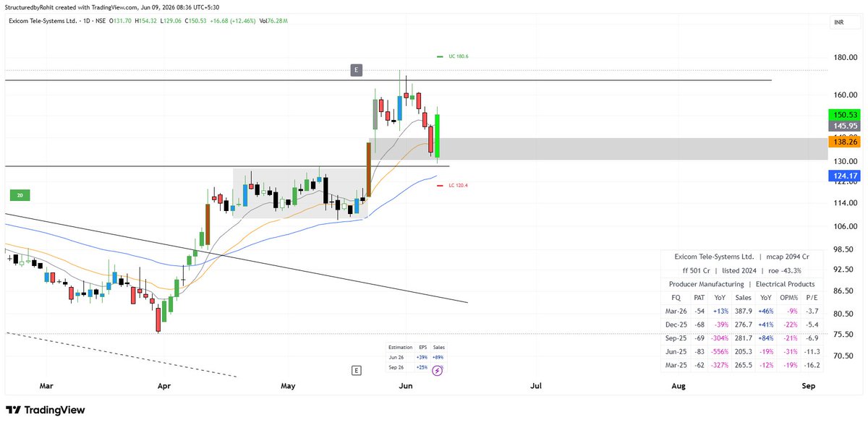Screen dimensions: 868x425
Task: Click the grey E earnings marker above the candles
Action: (356, 70)
